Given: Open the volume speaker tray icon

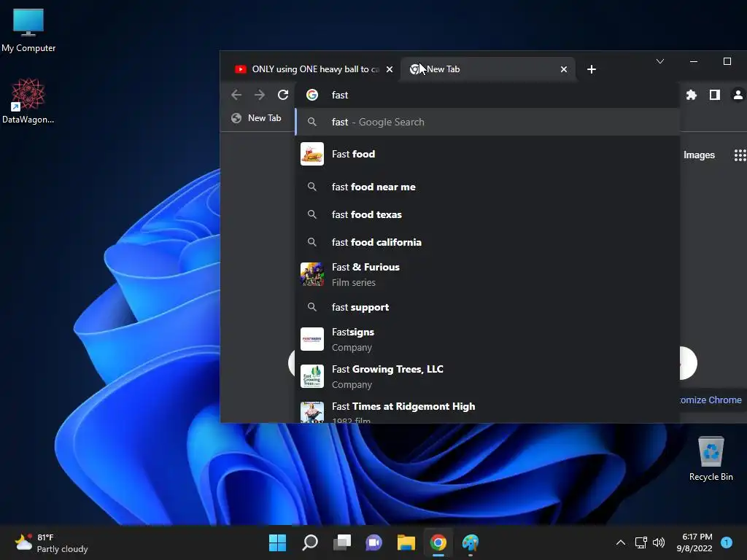Looking at the screenshot, I should (x=659, y=542).
